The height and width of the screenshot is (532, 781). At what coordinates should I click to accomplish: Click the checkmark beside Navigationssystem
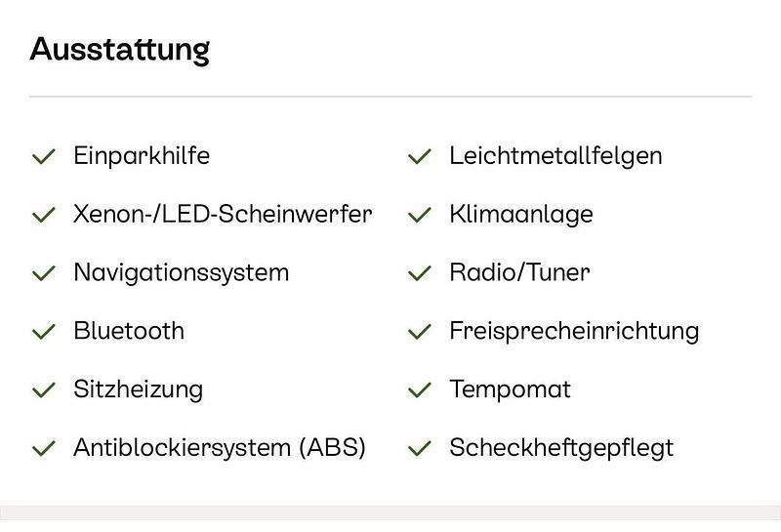[44, 273]
